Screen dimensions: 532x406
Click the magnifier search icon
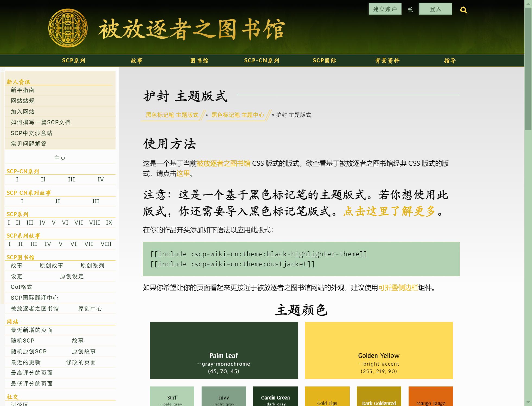coord(464,10)
